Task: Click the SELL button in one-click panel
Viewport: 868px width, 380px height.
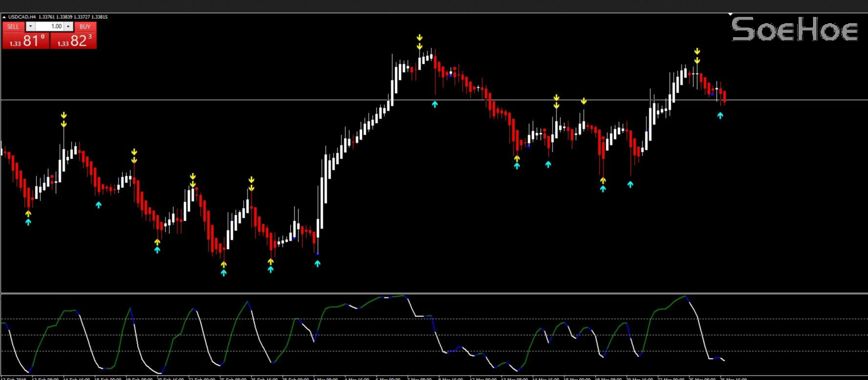Action: pos(13,27)
